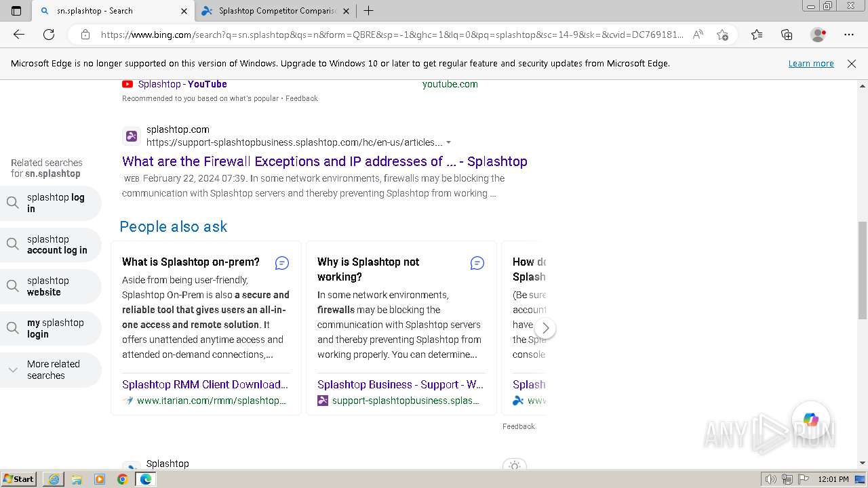Search related 'splashtop log in'
Image resolution: width=868 pixels, height=488 pixels.
[x=51, y=203]
